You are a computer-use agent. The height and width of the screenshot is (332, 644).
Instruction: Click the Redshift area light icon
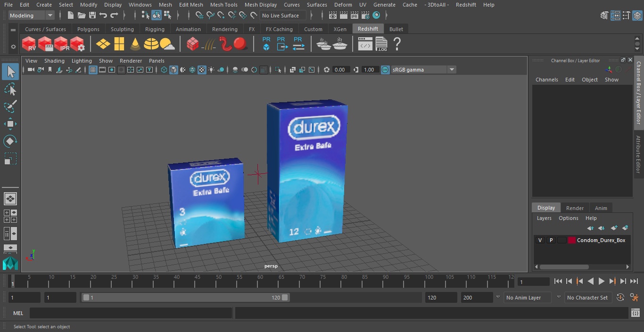click(119, 44)
